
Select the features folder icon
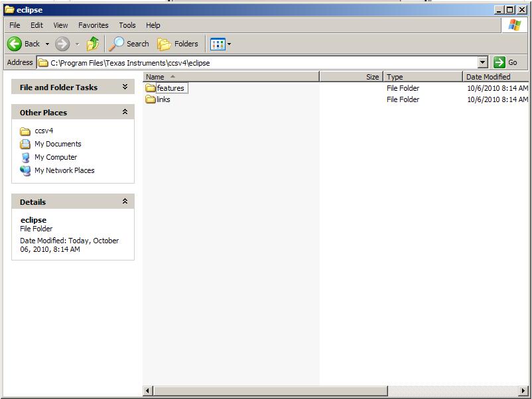[151, 88]
